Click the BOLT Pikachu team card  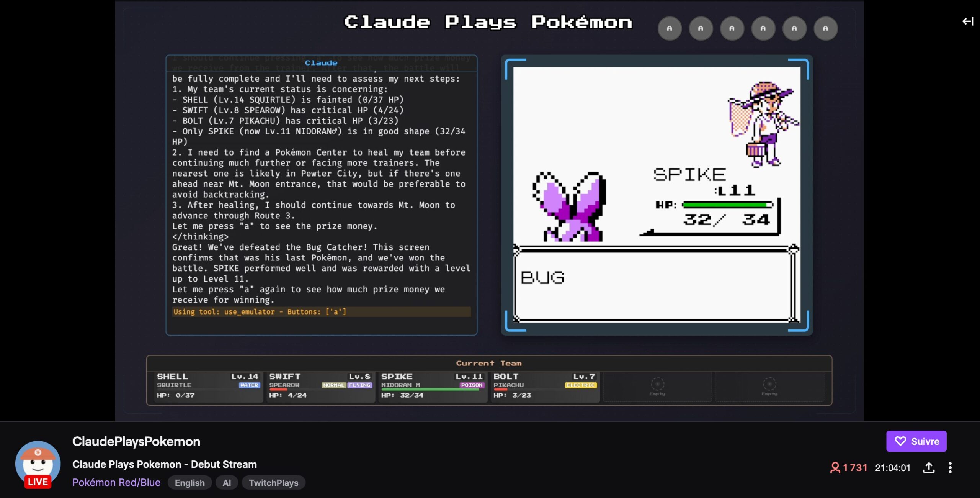pyautogui.click(x=545, y=387)
